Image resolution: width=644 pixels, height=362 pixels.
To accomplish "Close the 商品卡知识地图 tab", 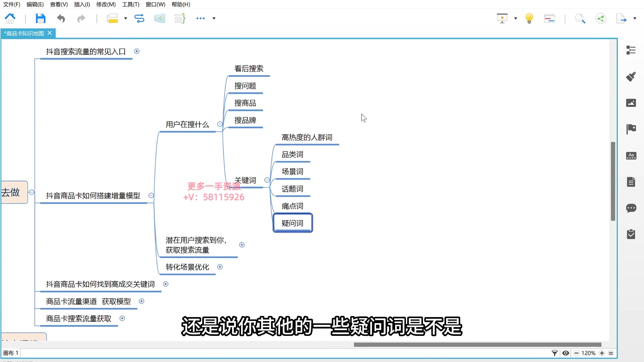I will (50, 33).
